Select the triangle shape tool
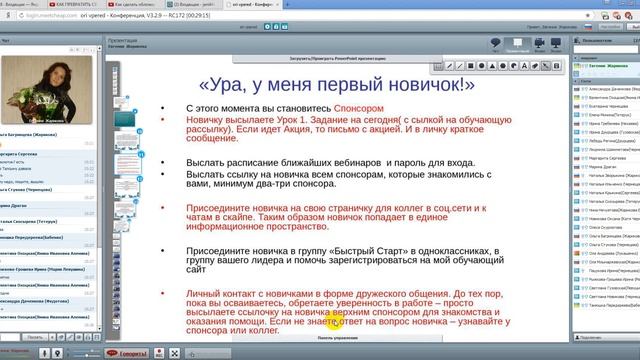Screen dimensions: 640x360 click(492, 66)
